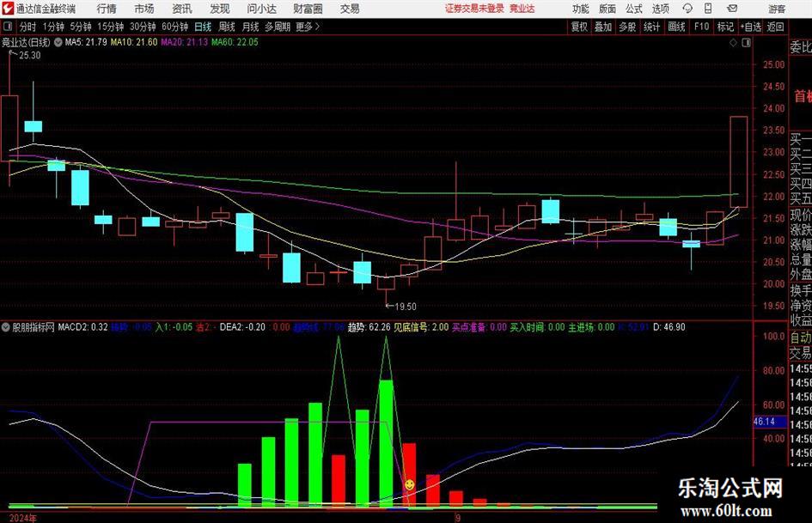Screen dimensions: 812x523
Task: Click the MA10: 21.60 value
Action: pyautogui.click(x=134, y=42)
